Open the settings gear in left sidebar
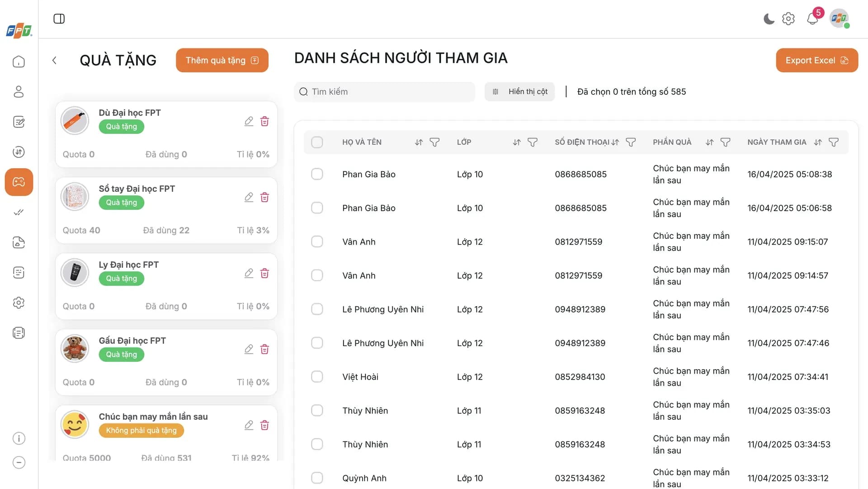 tap(19, 303)
